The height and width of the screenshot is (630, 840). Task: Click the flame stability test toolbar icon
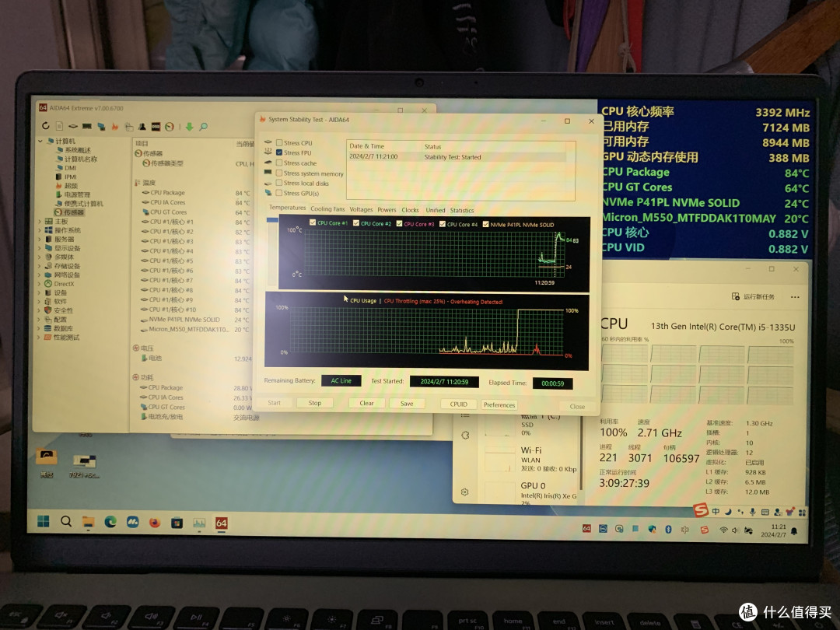[x=115, y=126]
